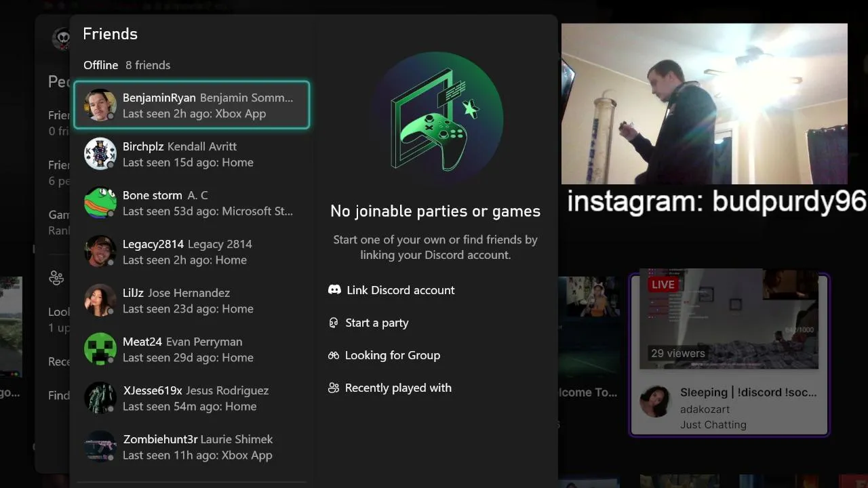Click 'Last seen 54m ago: Home' text

tap(189, 407)
